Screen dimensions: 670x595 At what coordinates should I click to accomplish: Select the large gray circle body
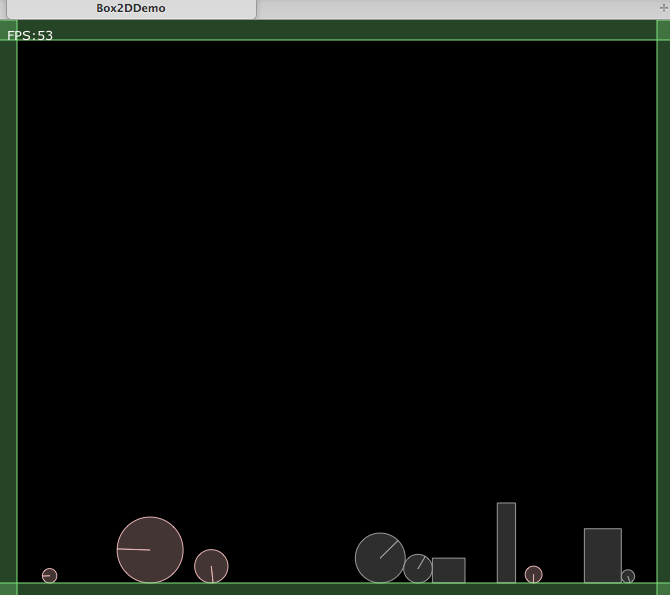[x=380, y=557]
